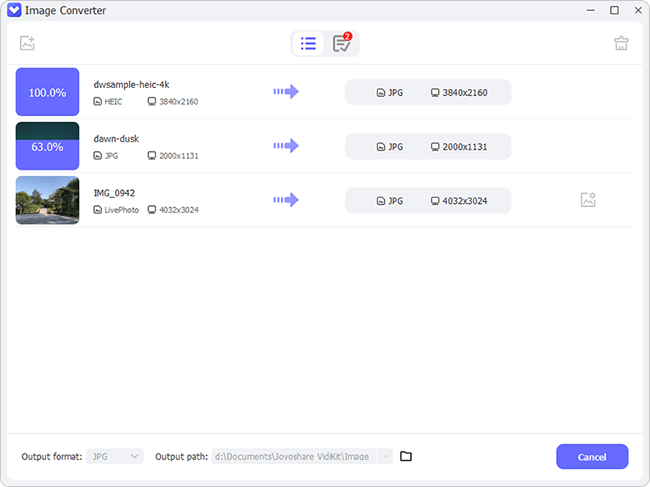The height and width of the screenshot is (487, 650).
Task: Click the Image Converter app logo icon
Action: [x=14, y=10]
